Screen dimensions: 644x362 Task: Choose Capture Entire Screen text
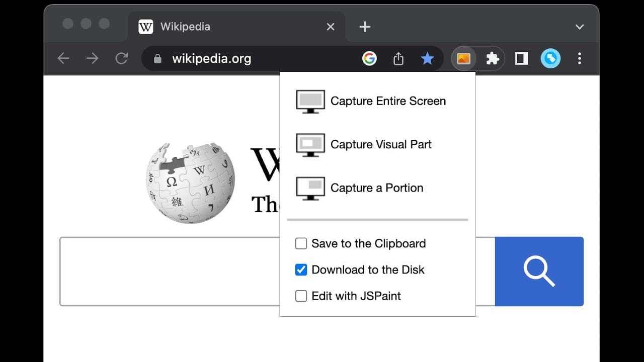pyautogui.click(x=388, y=101)
